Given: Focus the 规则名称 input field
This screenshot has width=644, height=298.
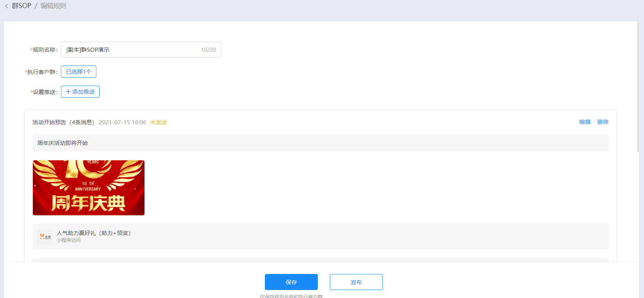Looking at the screenshot, I should click(141, 50).
